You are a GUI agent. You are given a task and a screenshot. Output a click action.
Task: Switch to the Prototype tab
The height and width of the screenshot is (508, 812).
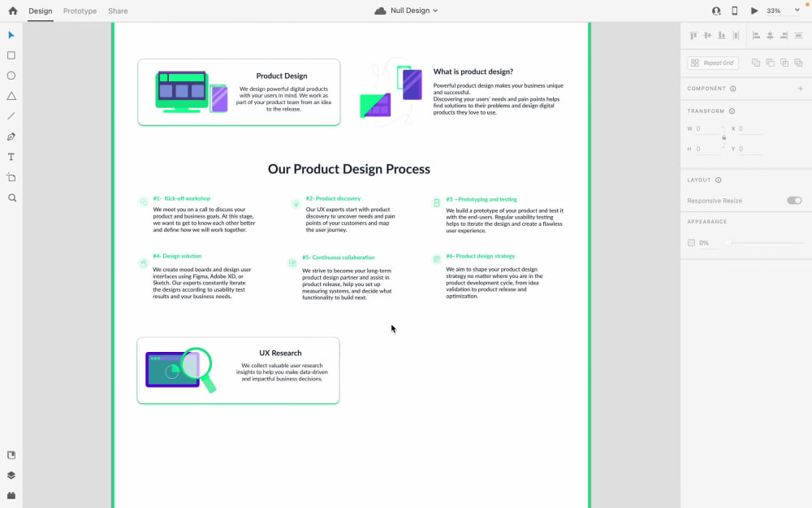(x=79, y=11)
